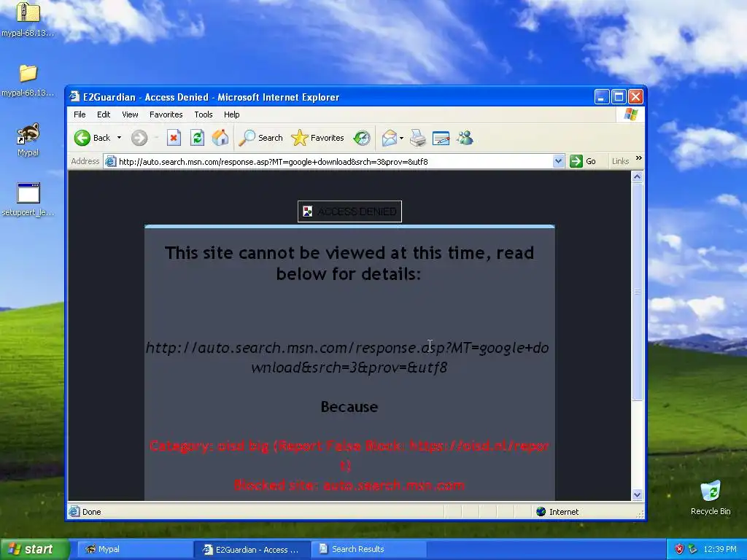Open the Favorites menu

(166, 114)
